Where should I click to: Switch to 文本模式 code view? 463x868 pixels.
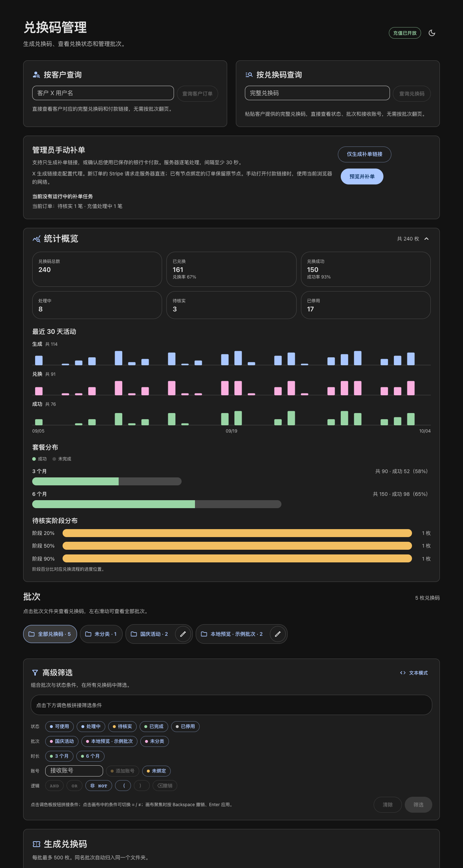(414, 673)
